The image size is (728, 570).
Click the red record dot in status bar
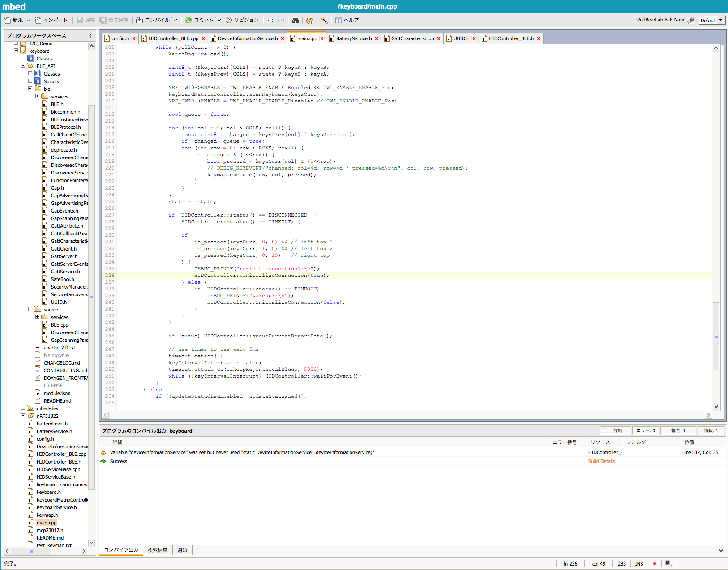click(655, 564)
